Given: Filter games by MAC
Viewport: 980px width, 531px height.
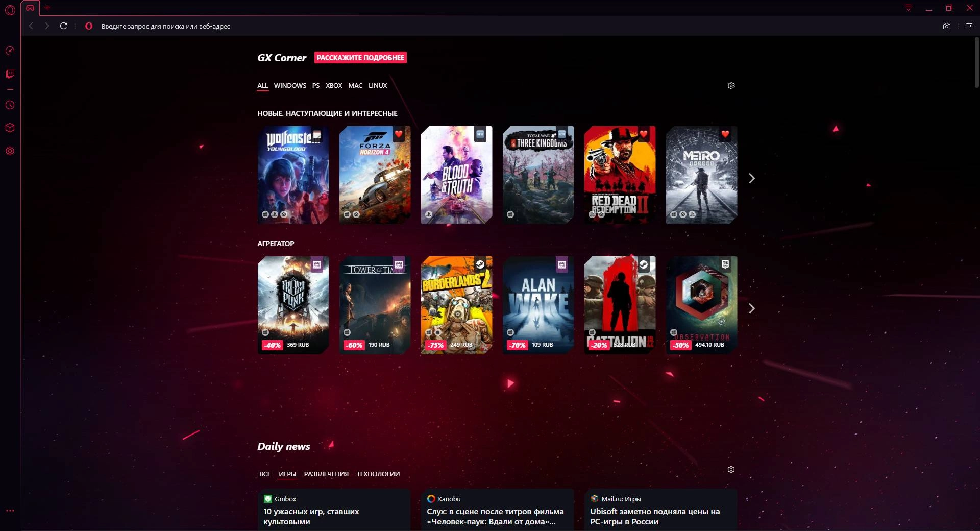Looking at the screenshot, I should 355,86.
